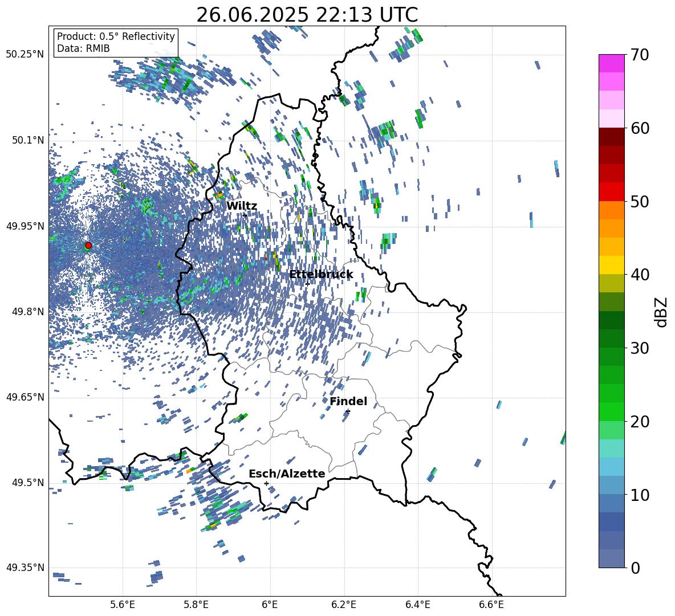Click the 6.4°E longitude label
675x616 pixels.
click(x=417, y=605)
